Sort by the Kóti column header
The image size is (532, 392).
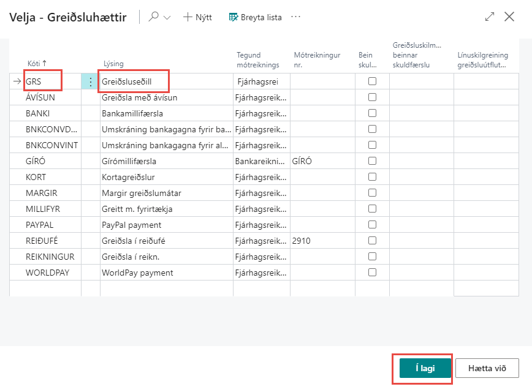(x=37, y=64)
